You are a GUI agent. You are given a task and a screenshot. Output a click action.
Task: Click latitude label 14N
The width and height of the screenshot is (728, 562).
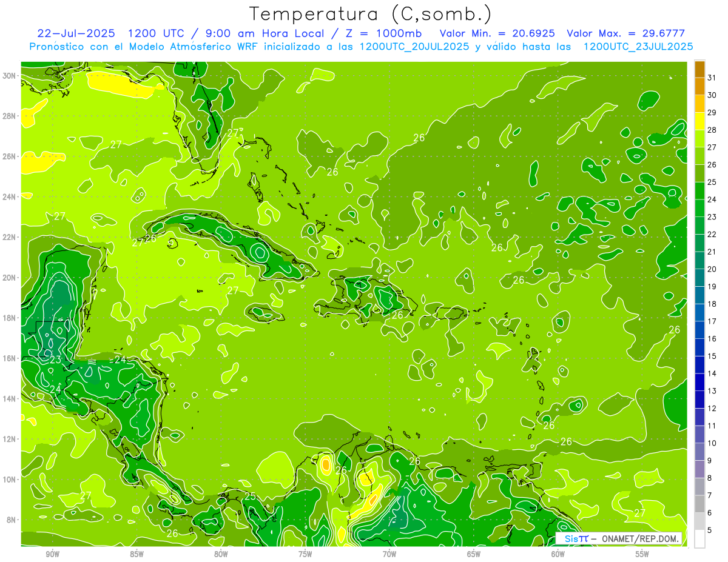pos(9,399)
